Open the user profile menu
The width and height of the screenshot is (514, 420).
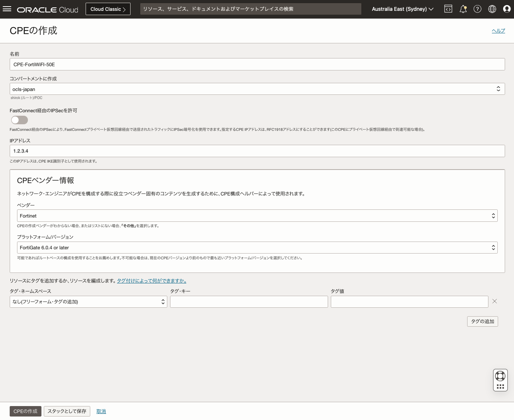click(x=507, y=9)
